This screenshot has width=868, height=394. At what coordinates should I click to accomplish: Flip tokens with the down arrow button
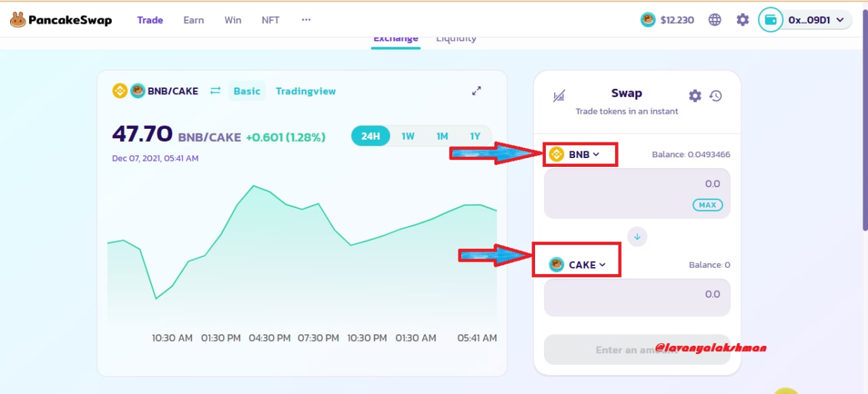point(637,237)
